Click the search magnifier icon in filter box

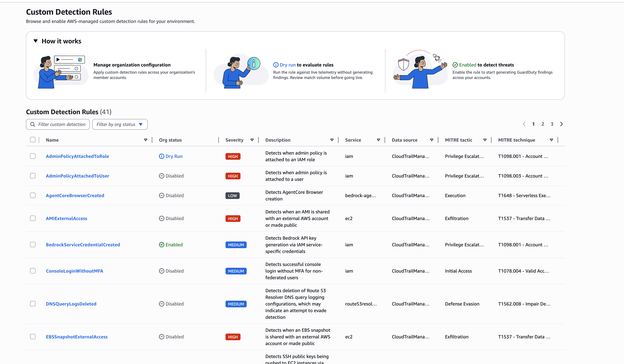(x=32, y=124)
